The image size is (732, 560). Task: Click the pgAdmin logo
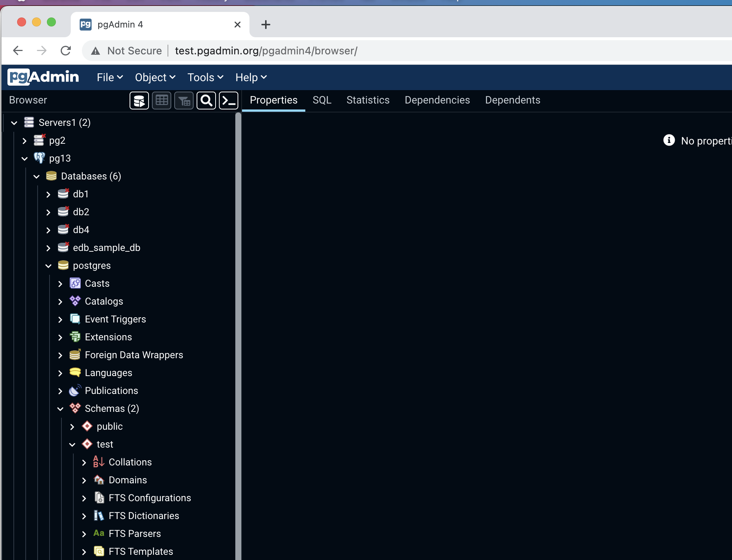tap(43, 77)
